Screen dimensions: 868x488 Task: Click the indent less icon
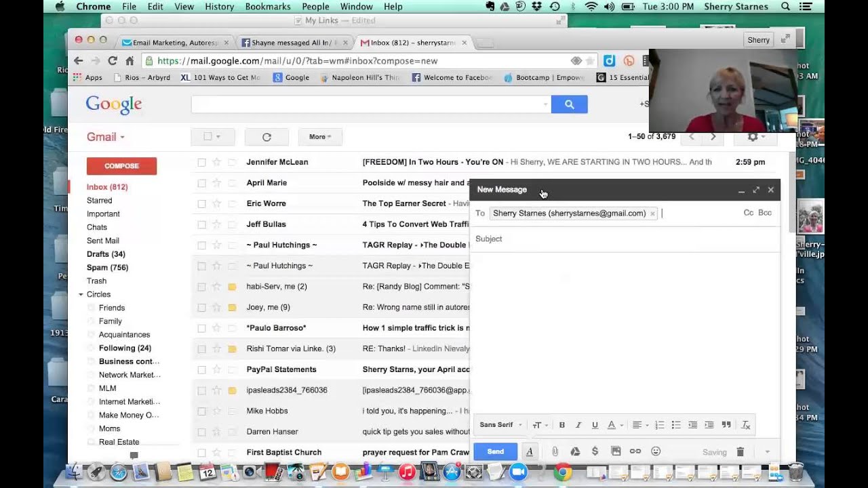pos(692,425)
